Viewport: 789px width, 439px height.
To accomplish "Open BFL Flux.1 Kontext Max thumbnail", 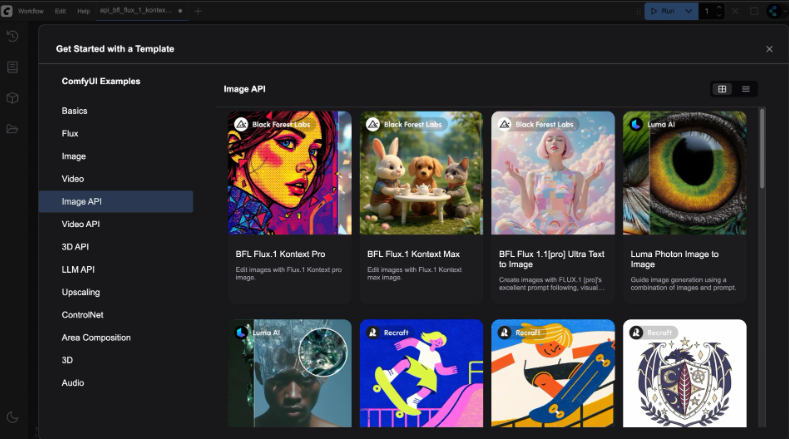I will 421,173.
